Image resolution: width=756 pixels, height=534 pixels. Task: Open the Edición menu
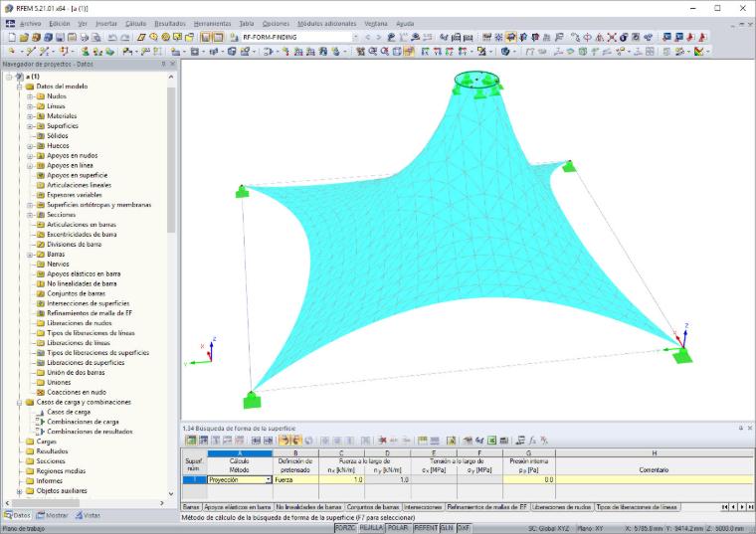(x=60, y=23)
